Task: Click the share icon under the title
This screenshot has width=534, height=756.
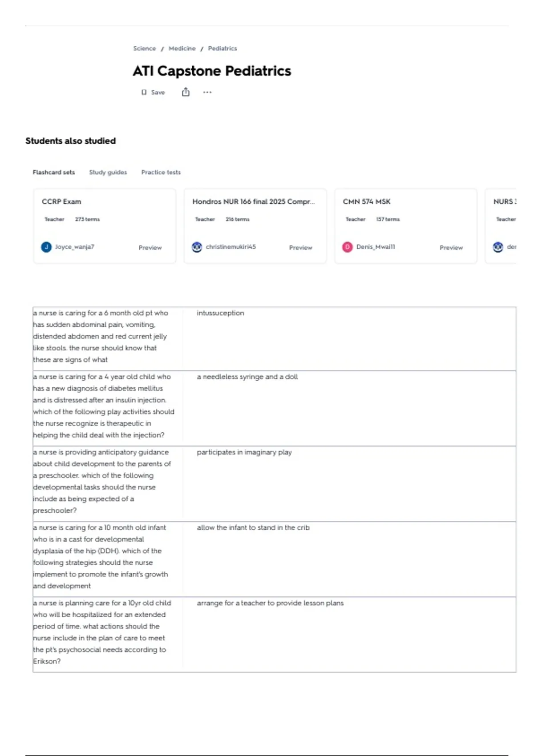Action: click(186, 92)
